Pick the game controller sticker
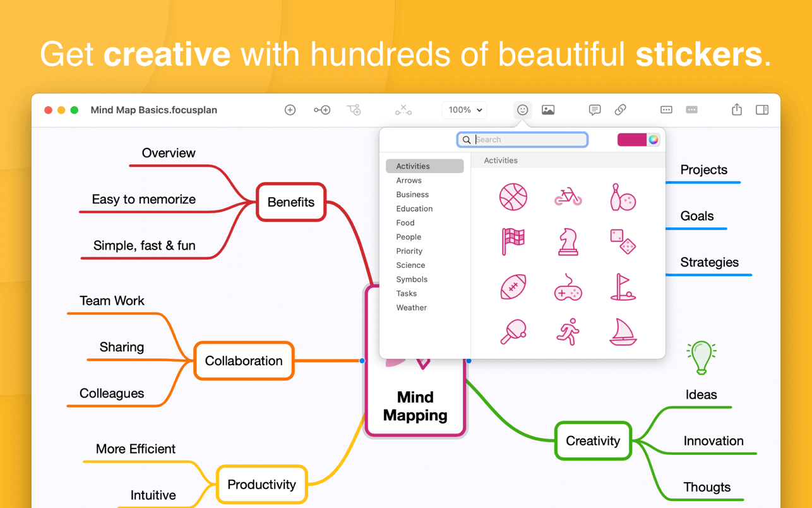812x508 pixels. tap(568, 287)
